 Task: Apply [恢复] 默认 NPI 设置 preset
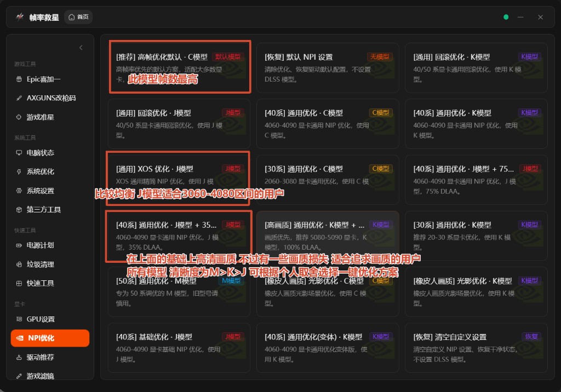(328, 68)
